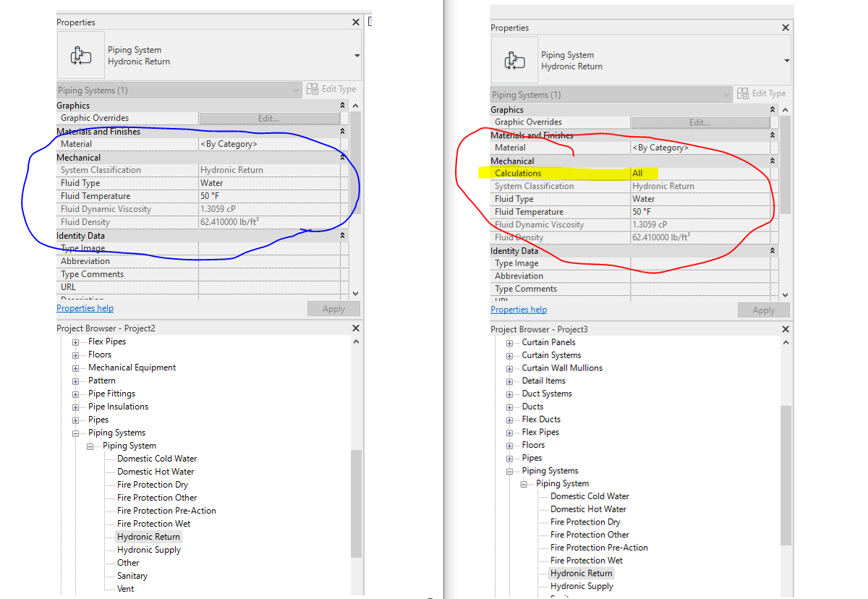Viewport: 868px width, 599px height.
Task: Select Hydronic Supply under Piping System in Project2
Action: [150, 549]
